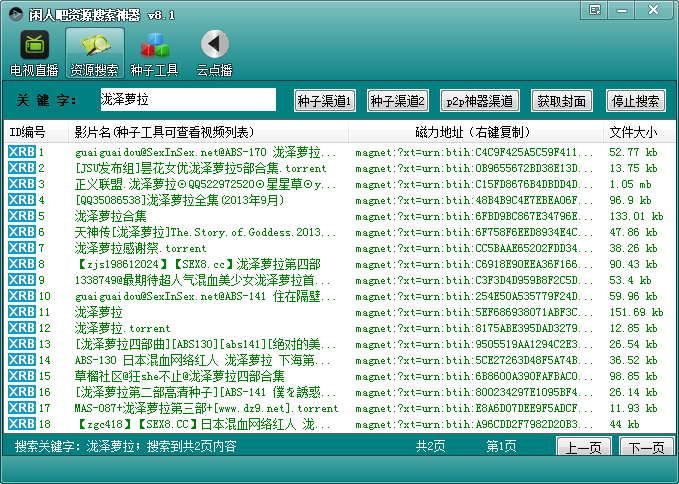This screenshot has width=679, height=484.
Task: Click the XRB icon in row 5
Action: (x=22, y=216)
